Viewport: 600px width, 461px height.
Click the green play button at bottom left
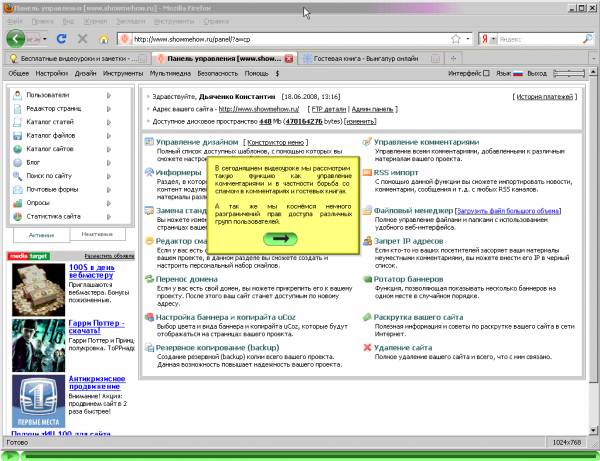[x=10, y=455]
